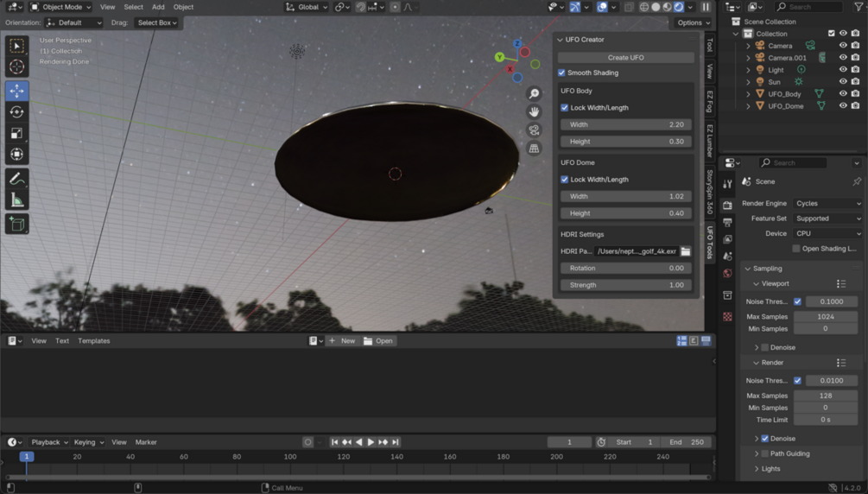Image resolution: width=868 pixels, height=494 pixels.
Task: Select the Rotate tool
Action: (x=16, y=112)
